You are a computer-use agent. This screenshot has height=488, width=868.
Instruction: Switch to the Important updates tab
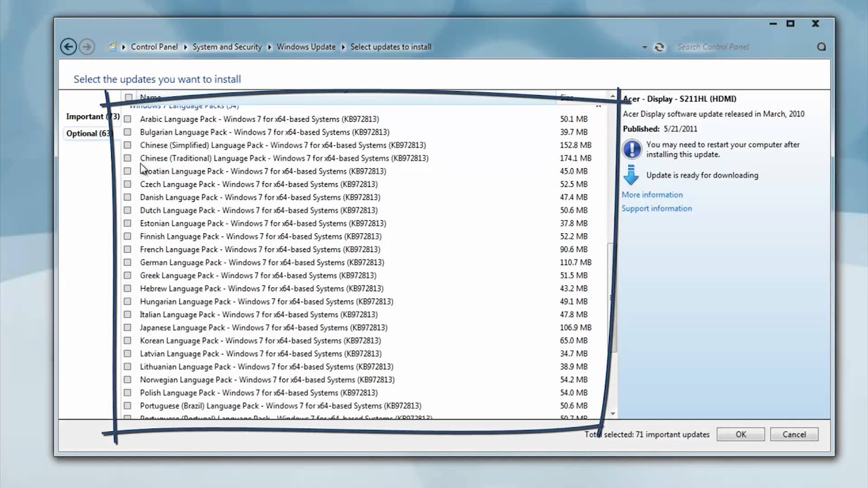pos(93,117)
